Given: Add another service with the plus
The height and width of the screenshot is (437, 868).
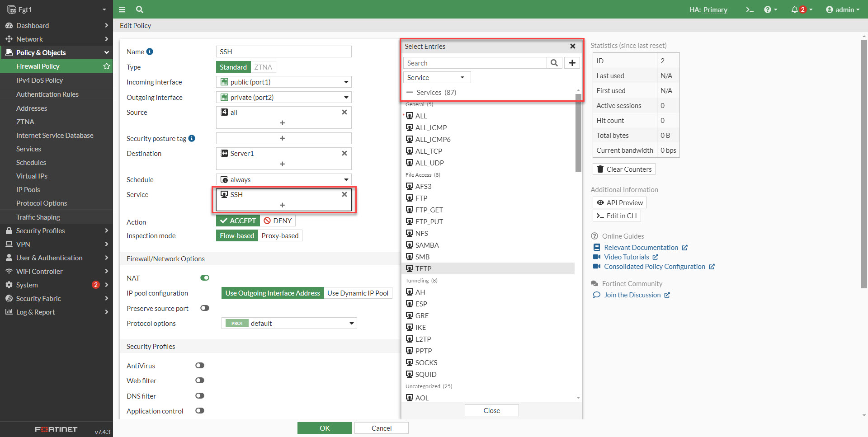Looking at the screenshot, I should coord(283,205).
